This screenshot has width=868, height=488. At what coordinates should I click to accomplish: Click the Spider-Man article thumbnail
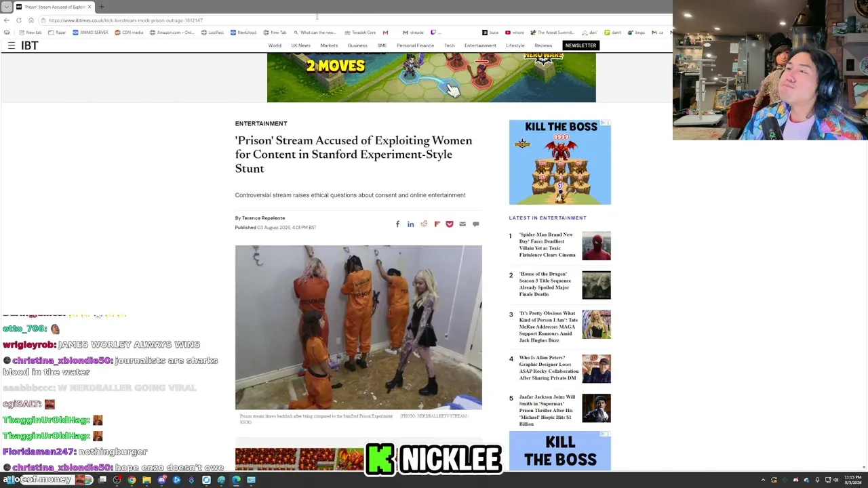click(596, 245)
